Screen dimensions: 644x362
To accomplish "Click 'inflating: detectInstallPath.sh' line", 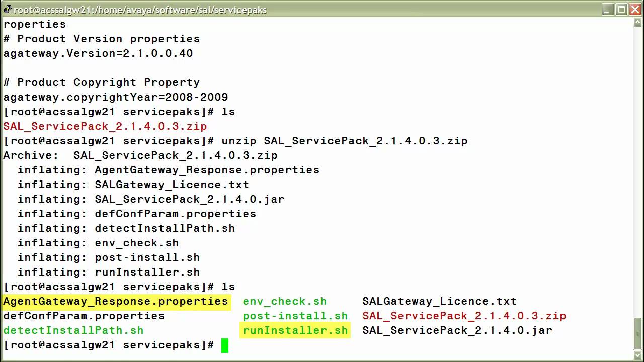I will click(126, 228).
